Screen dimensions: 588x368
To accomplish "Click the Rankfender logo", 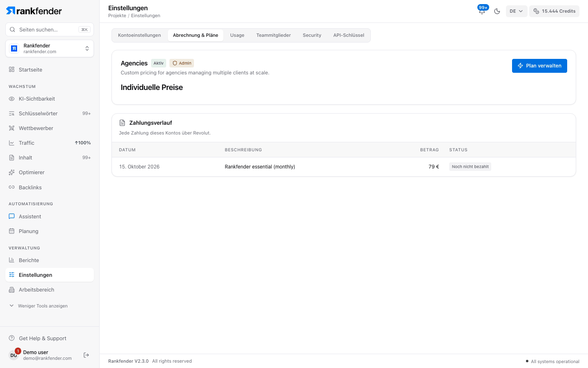I will pos(34,11).
